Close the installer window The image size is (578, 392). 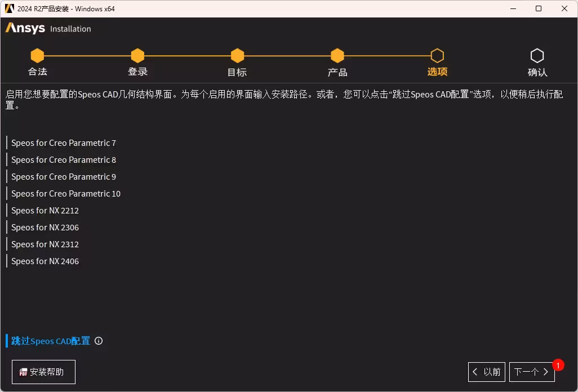pos(564,8)
